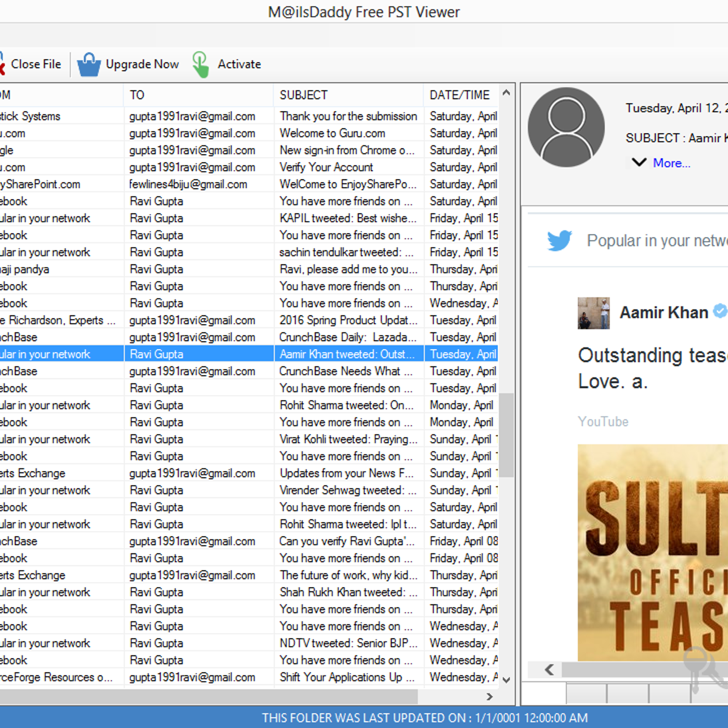Click the Activate green hand icon
This screenshot has width=728, height=728.
tap(201, 64)
